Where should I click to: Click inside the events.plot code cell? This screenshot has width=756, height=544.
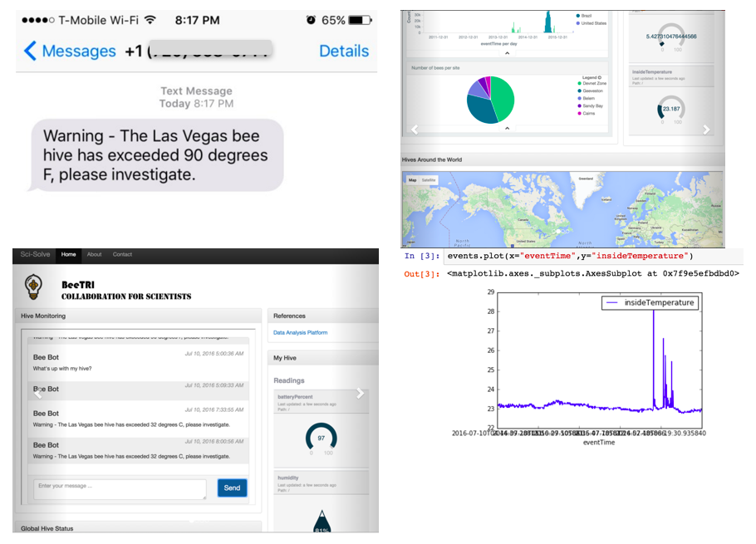click(595, 257)
